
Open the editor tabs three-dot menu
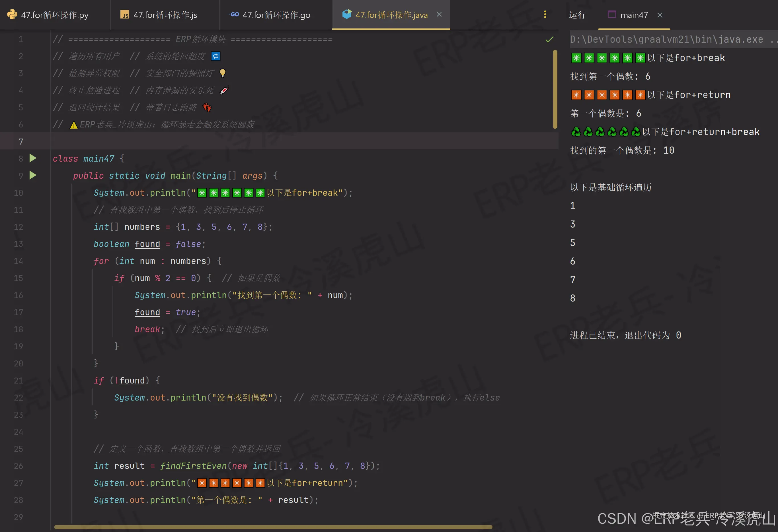[x=545, y=15]
